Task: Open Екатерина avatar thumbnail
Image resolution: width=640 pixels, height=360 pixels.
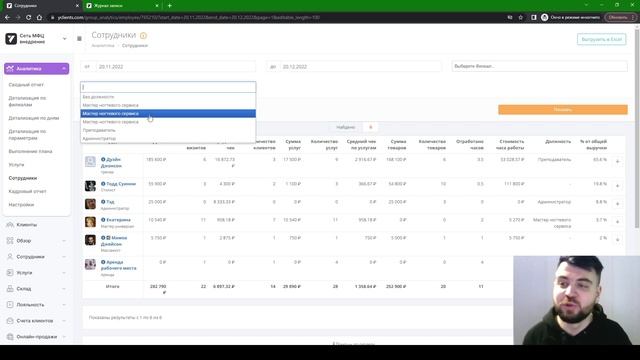Action: tap(90, 222)
